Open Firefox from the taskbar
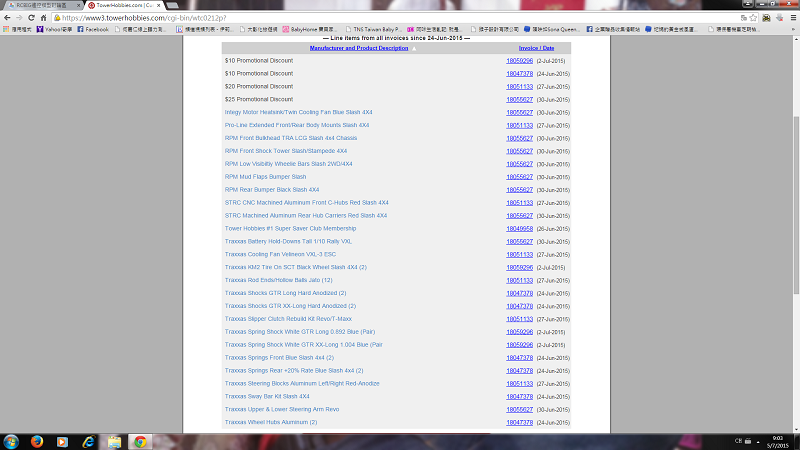 click(x=36, y=441)
